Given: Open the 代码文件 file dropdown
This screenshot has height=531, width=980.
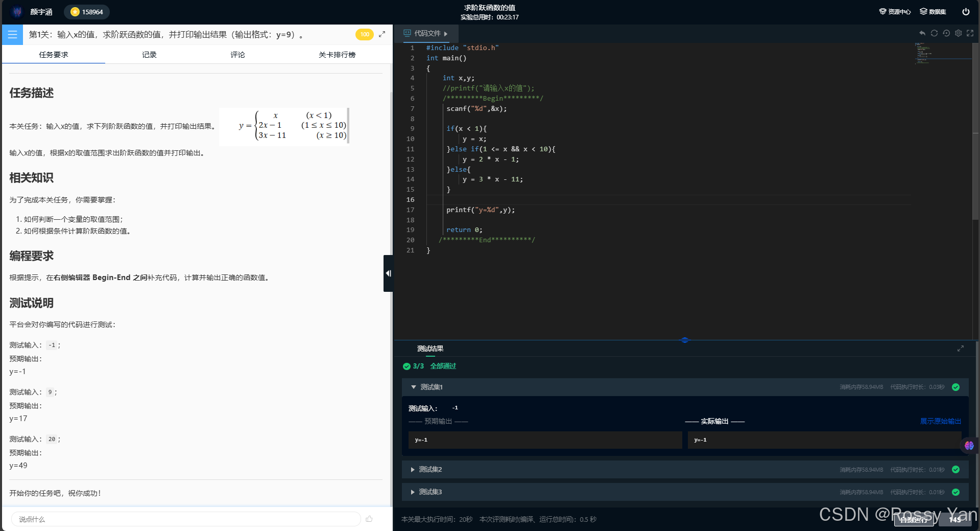Looking at the screenshot, I should [426, 33].
